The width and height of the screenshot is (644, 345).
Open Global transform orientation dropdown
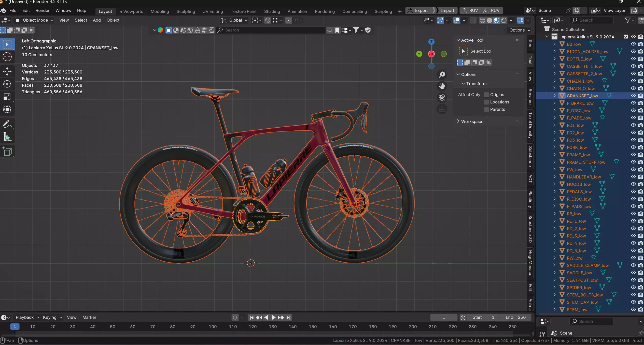(x=234, y=20)
